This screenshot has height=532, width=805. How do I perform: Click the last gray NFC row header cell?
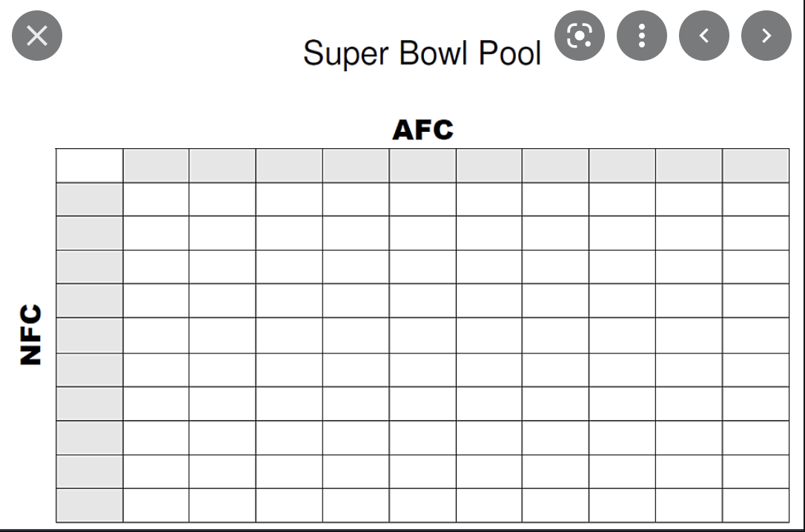pos(90,505)
